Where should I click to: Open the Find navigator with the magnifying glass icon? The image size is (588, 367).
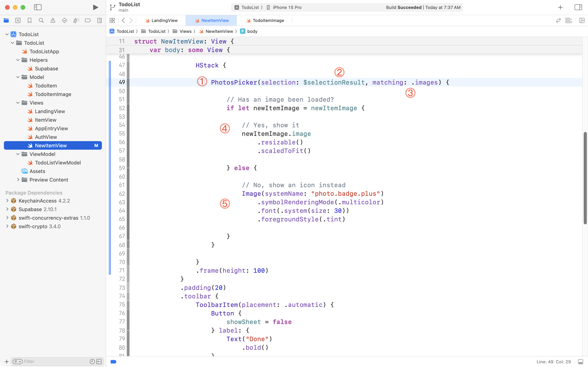coord(41,20)
